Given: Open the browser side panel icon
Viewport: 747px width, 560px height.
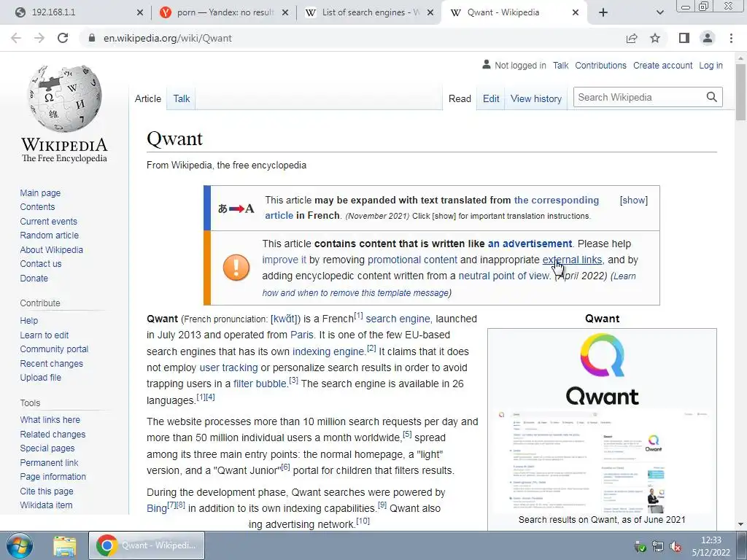Looking at the screenshot, I should click(684, 38).
